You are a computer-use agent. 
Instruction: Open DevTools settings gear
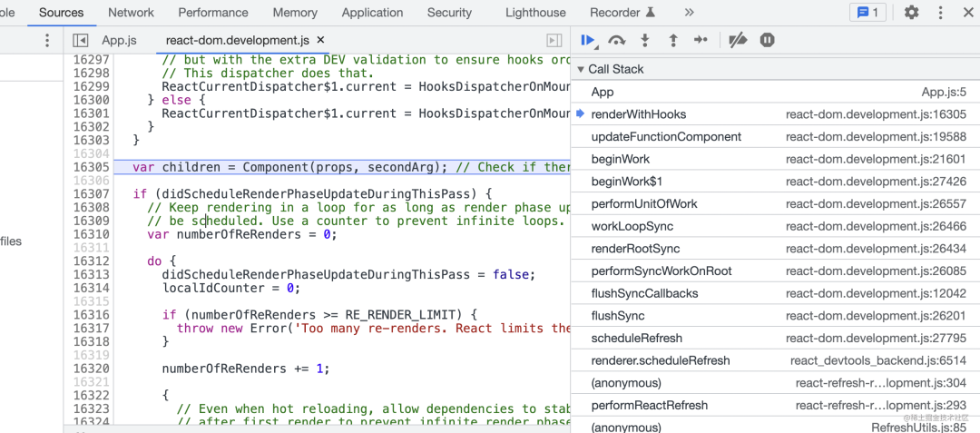tap(912, 13)
